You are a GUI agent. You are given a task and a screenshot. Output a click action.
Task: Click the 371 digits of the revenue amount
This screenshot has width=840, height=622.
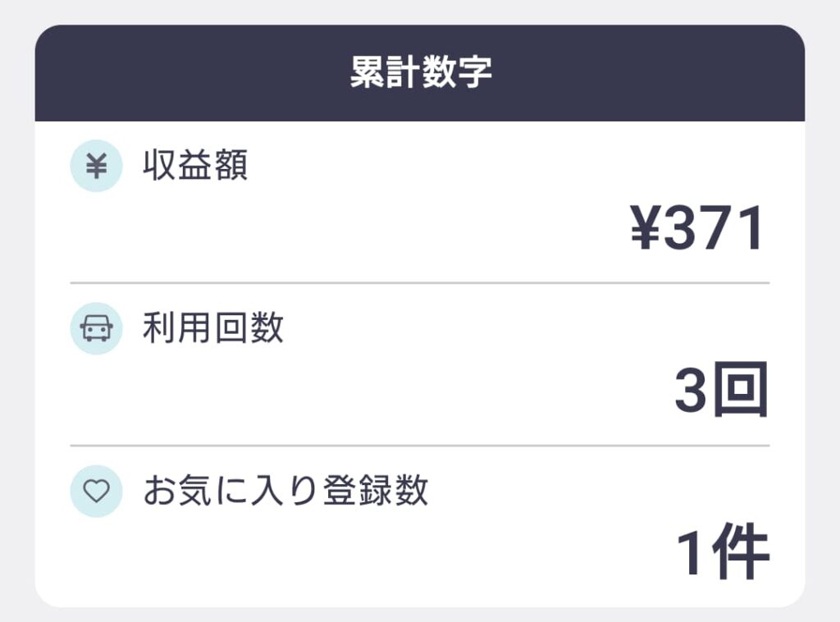coord(715,229)
